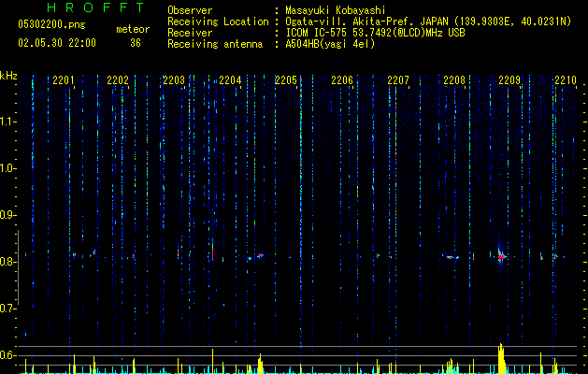Click the long horizontal echo trace below 2208
Viewport: 588px width, 374px height.
(451, 257)
